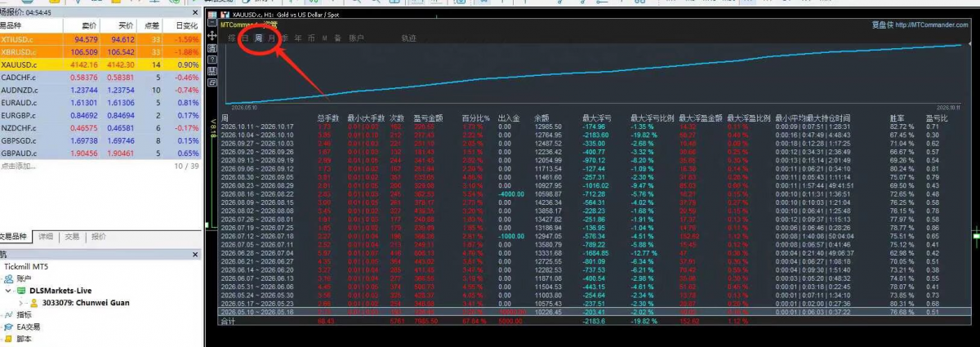The height and width of the screenshot is (347, 980).
Task: Switch to the 月 (monthly) tab
Action: pos(272,38)
